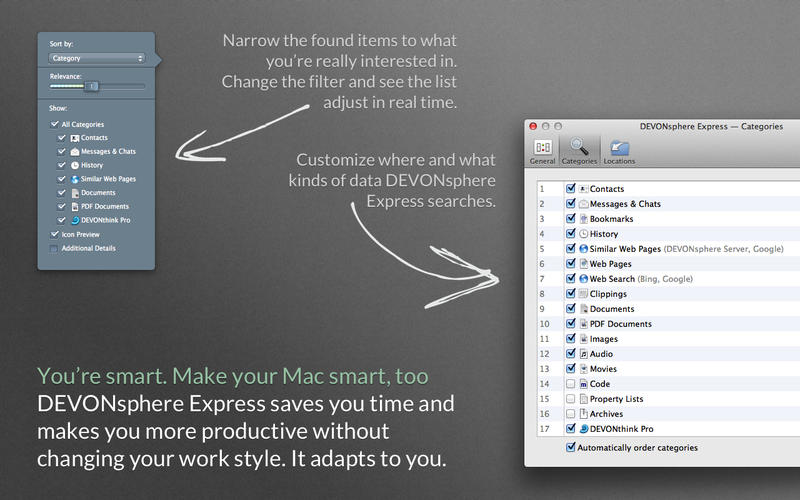
Task: Open the Sort by Category dropdown
Action: [x=97, y=58]
